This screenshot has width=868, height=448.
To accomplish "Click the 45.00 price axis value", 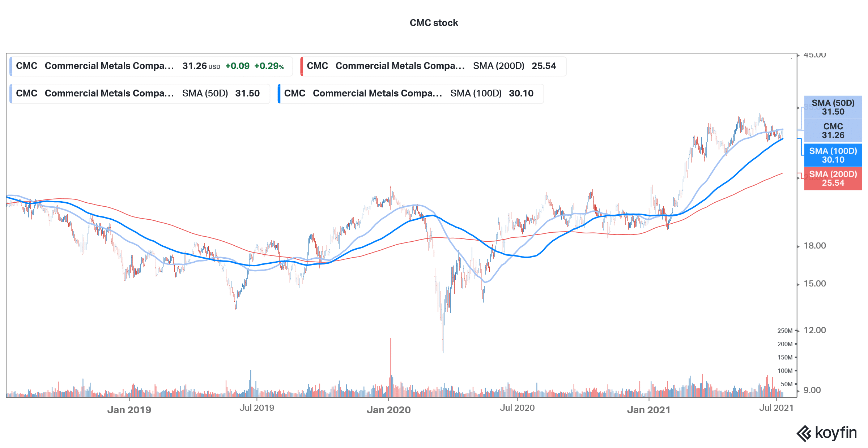I will (x=815, y=55).
